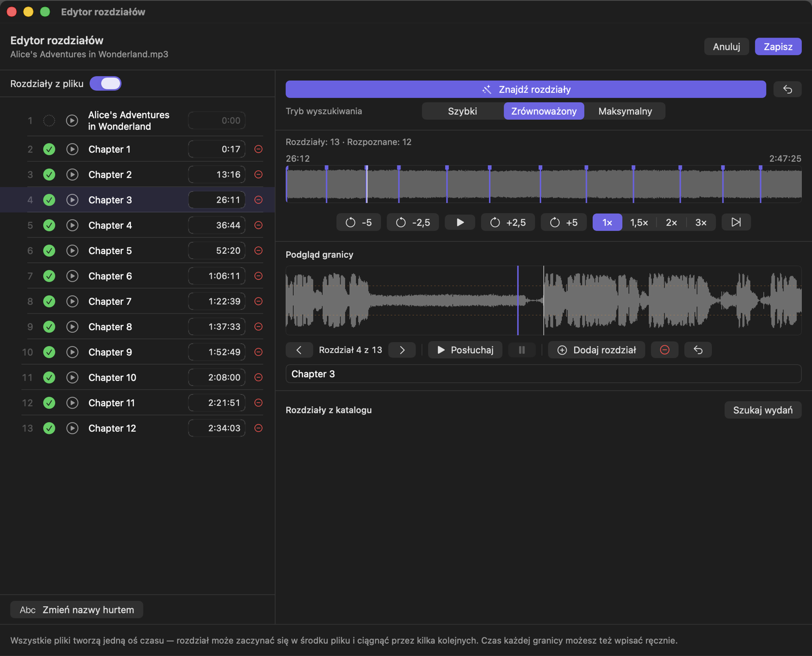812x656 pixels.
Task: Uncheck the green checkmark for Chapter 4
Action: tap(49, 225)
